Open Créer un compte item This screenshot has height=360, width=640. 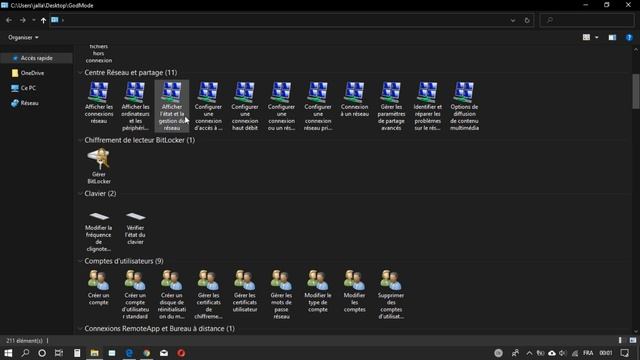click(99, 287)
